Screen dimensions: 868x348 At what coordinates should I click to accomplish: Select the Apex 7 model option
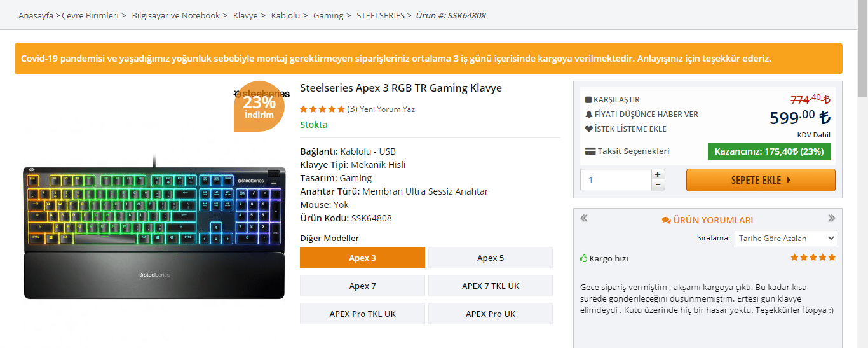362,286
